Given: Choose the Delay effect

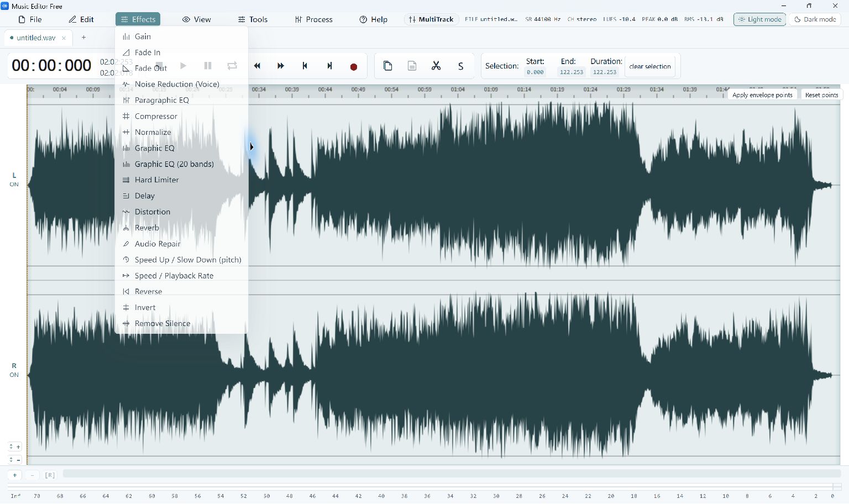Looking at the screenshot, I should [x=181, y=196].
